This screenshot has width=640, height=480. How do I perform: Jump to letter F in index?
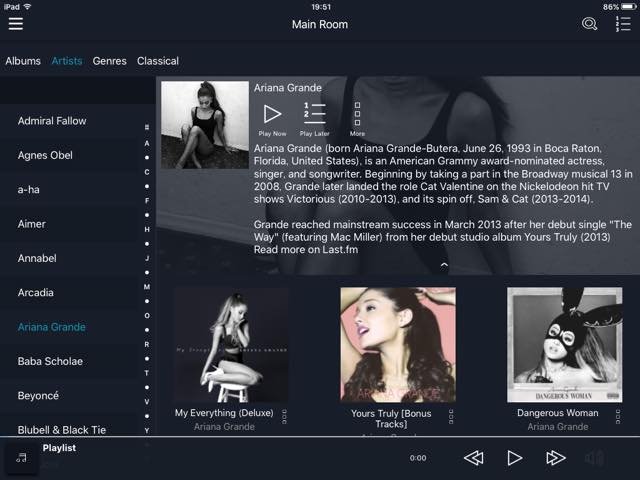(x=147, y=200)
